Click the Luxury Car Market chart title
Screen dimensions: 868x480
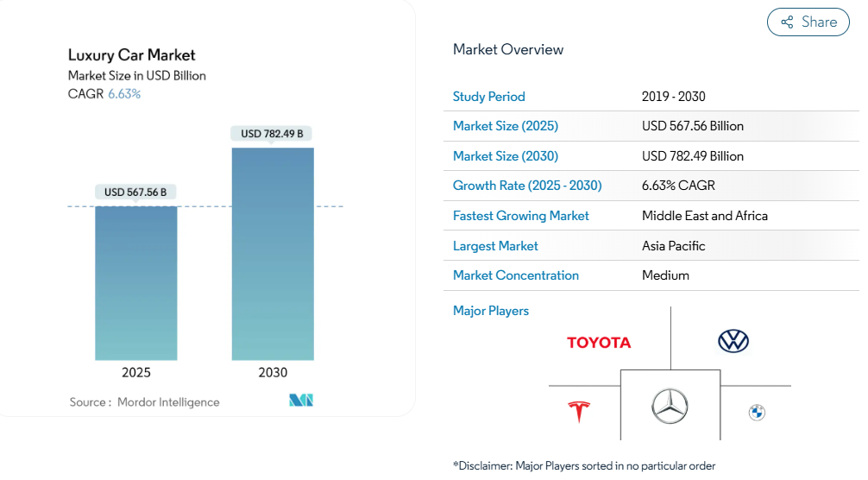click(132, 55)
